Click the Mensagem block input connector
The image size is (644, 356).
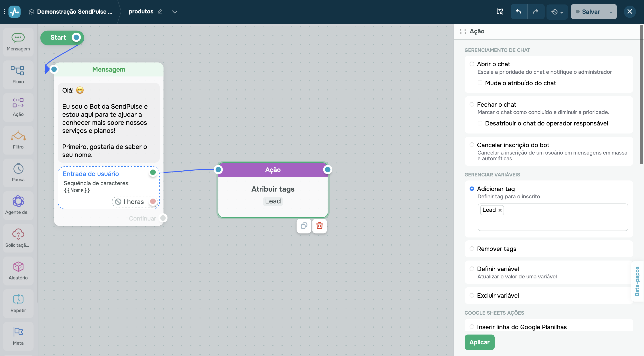point(54,69)
